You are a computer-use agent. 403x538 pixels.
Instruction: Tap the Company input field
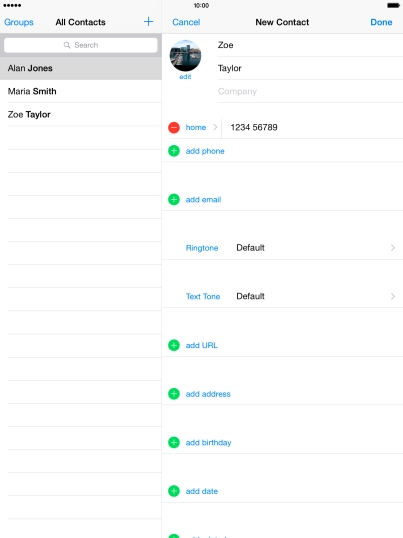click(310, 91)
